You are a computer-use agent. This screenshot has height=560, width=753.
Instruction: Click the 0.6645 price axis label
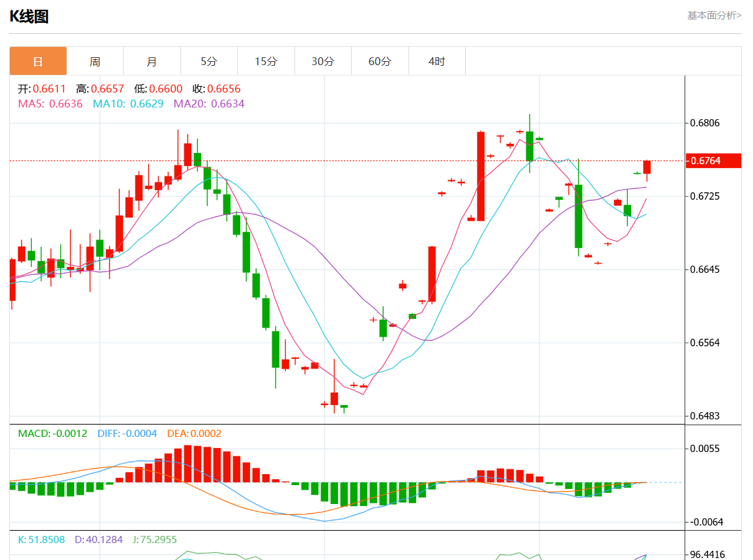click(x=705, y=269)
